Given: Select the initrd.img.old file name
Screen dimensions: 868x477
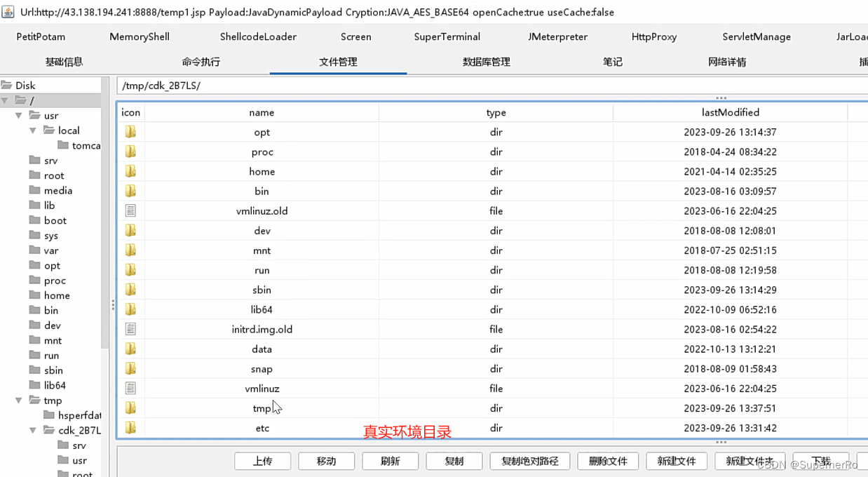Looking at the screenshot, I should tap(262, 329).
